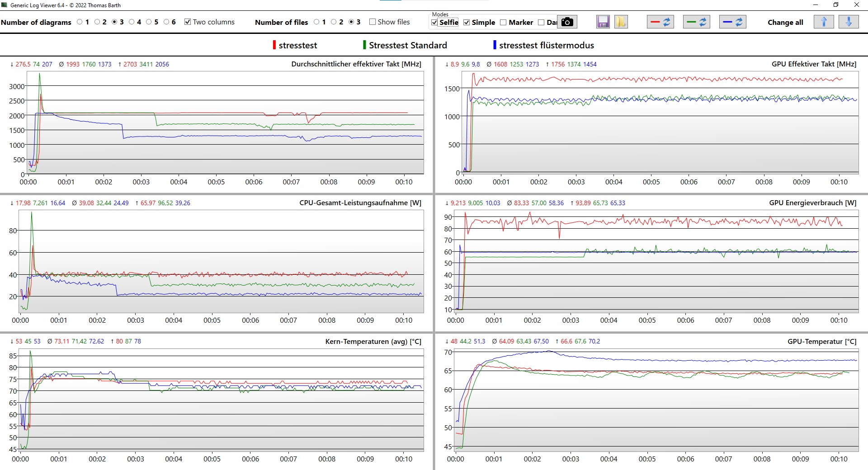Click the GPU-Temperatur [°C] chart title
The width and height of the screenshot is (868, 470).
(821, 342)
